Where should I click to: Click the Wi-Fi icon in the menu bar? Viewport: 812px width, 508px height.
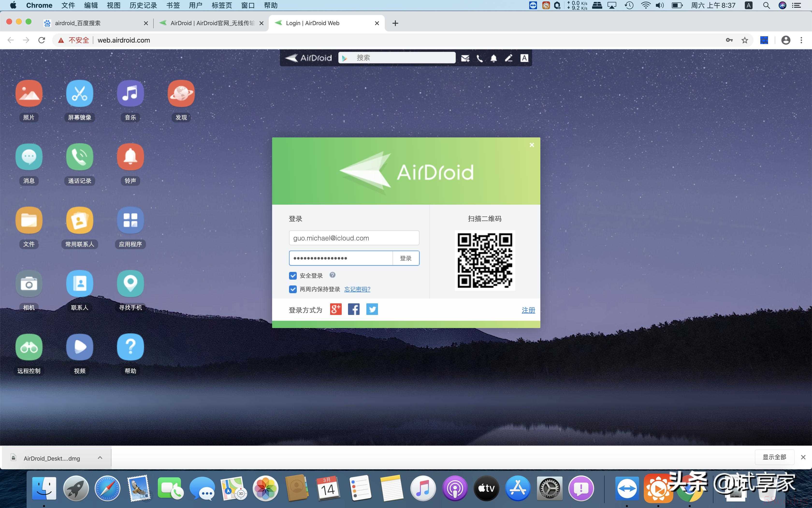[645, 5]
